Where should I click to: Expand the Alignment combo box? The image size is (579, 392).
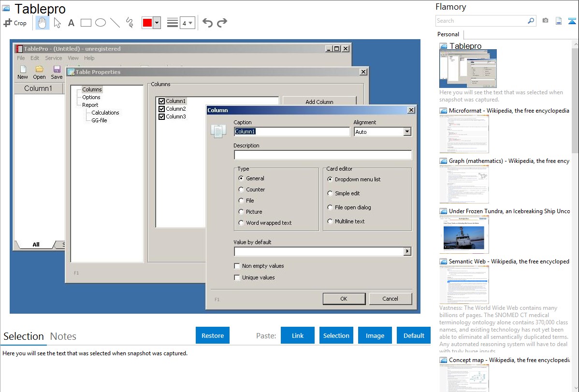click(407, 131)
